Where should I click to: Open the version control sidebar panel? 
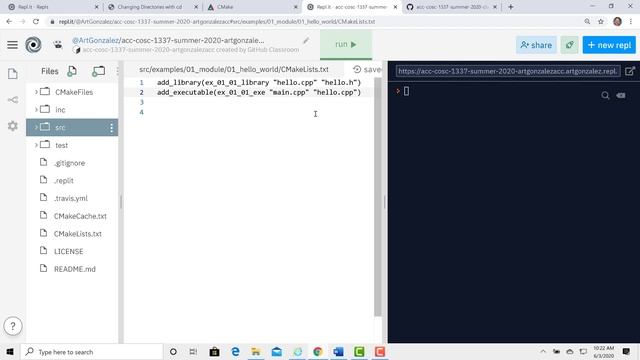point(13,100)
